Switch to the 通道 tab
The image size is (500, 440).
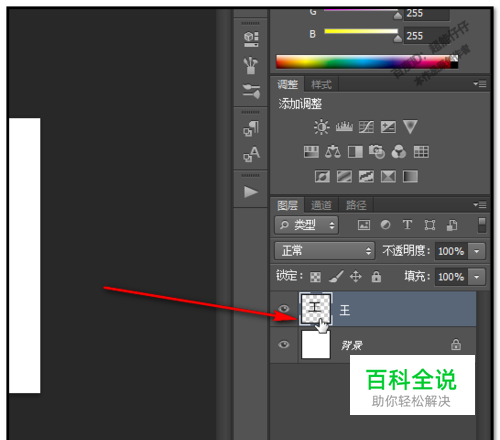pyautogui.click(x=321, y=205)
